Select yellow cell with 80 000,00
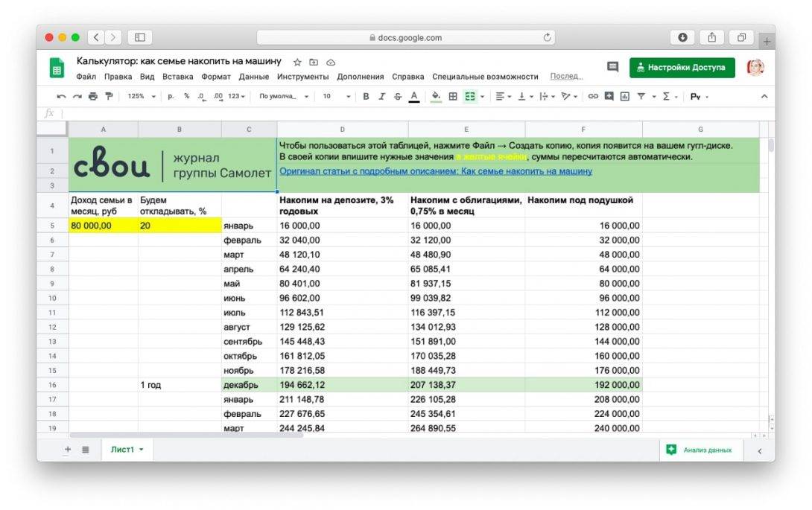Viewport: 812px width, 510px height. [x=103, y=226]
